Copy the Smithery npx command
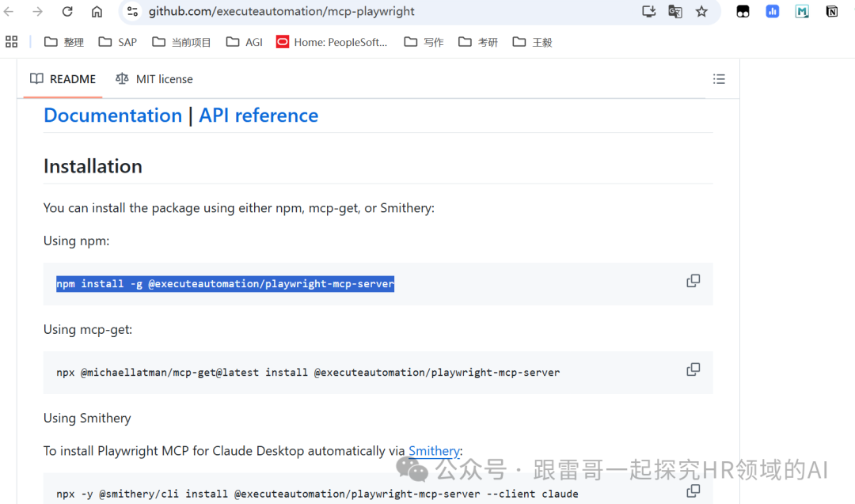Image resolution: width=855 pixels, height=504 pixels. coord(693,491)
